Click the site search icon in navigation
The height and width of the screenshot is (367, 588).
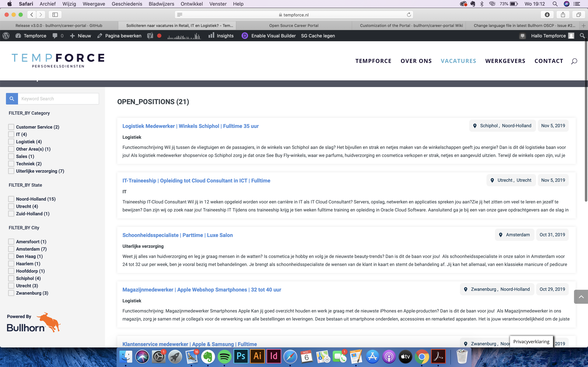(574, 61)
